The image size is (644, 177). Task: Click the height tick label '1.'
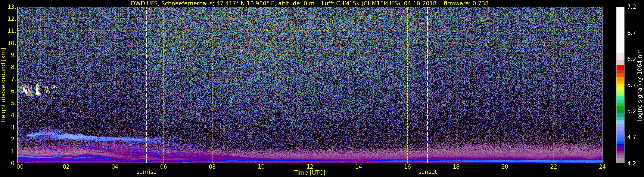13,151
